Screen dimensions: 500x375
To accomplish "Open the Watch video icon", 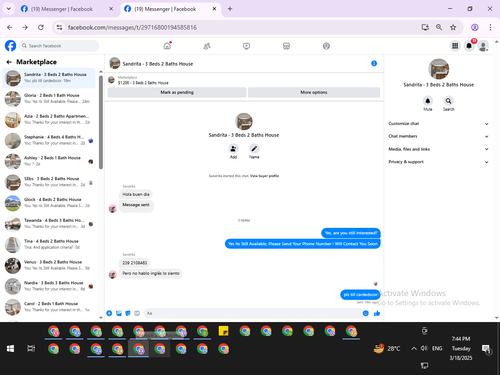I will click(246, 46).
